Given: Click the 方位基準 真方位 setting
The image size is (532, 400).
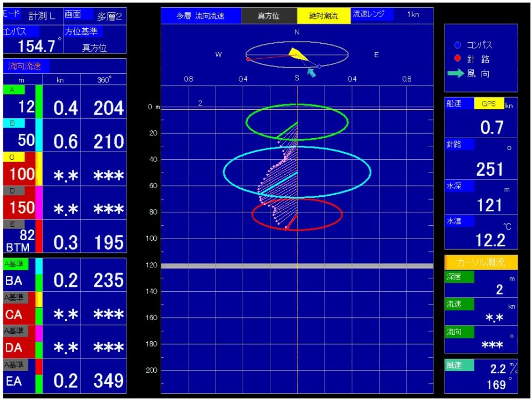Looking at the screenshot, I should coord(95,39).
